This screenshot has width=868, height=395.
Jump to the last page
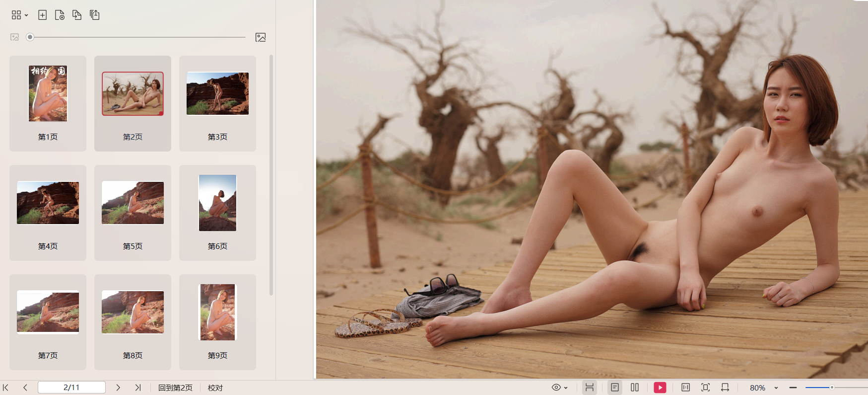(x=138, y=388)
